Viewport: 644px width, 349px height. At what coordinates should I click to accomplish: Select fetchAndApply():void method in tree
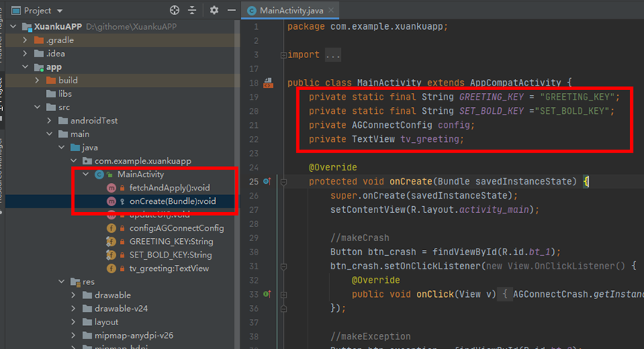coord(170,188)
